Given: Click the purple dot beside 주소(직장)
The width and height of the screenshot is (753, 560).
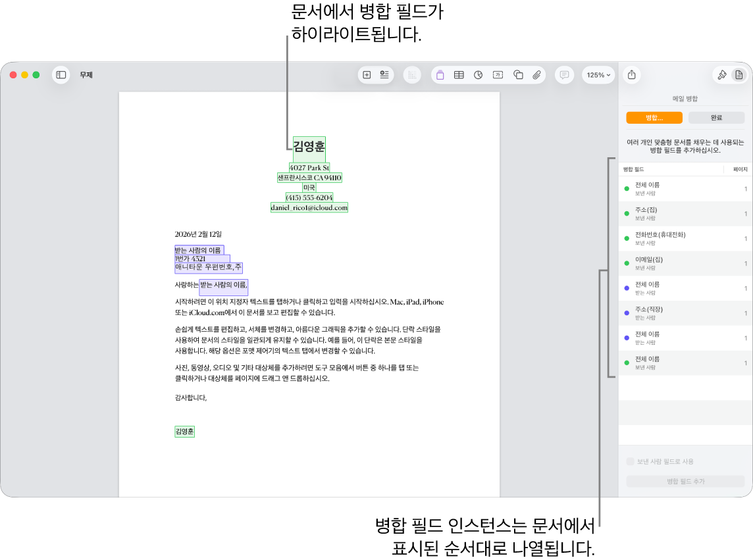Looking at the screenshot, I should [x=627, y=313].
